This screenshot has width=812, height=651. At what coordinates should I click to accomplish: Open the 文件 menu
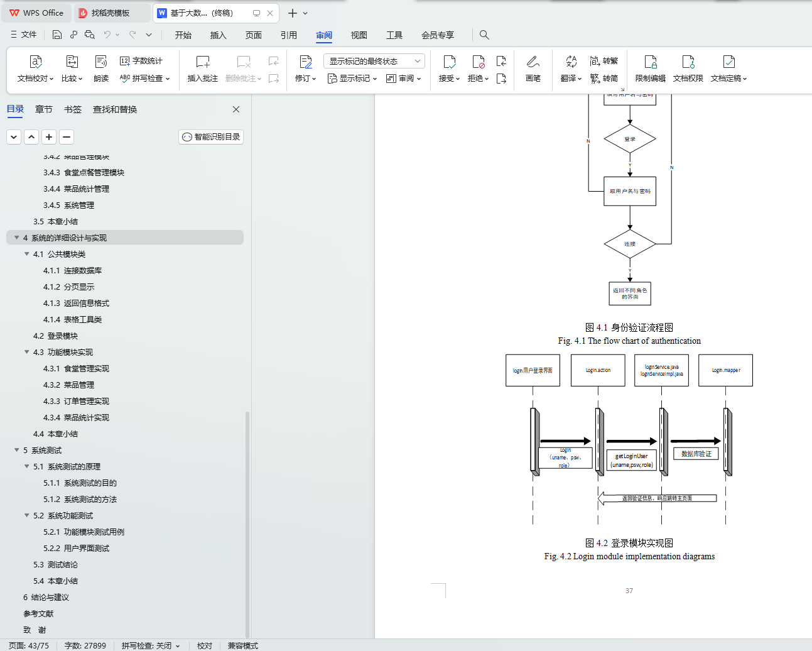tap(24, 35)
